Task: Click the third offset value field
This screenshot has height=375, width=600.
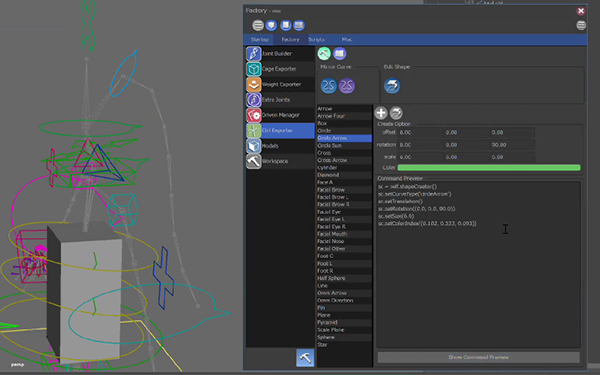Action: pyautogui.click(x=512, y=132)
